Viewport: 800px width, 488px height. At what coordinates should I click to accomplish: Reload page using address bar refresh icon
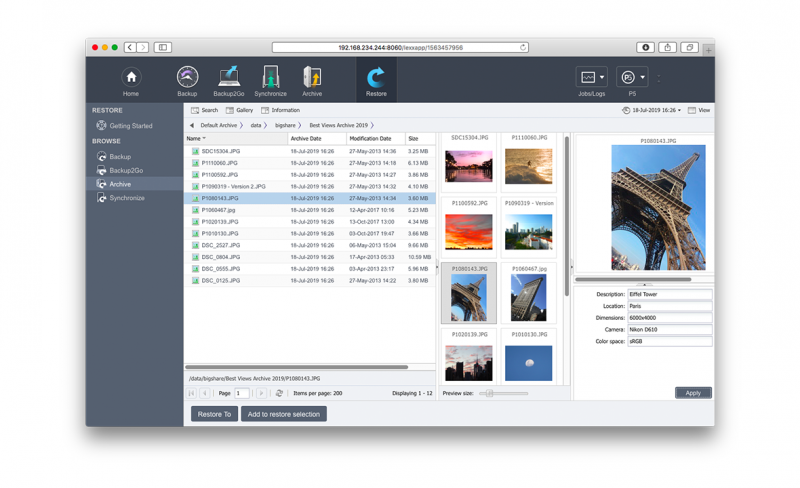point(523,47)
